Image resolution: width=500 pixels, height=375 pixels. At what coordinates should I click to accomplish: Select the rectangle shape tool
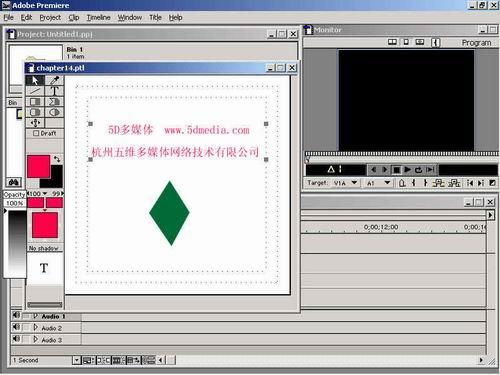[x=35, y=101]
